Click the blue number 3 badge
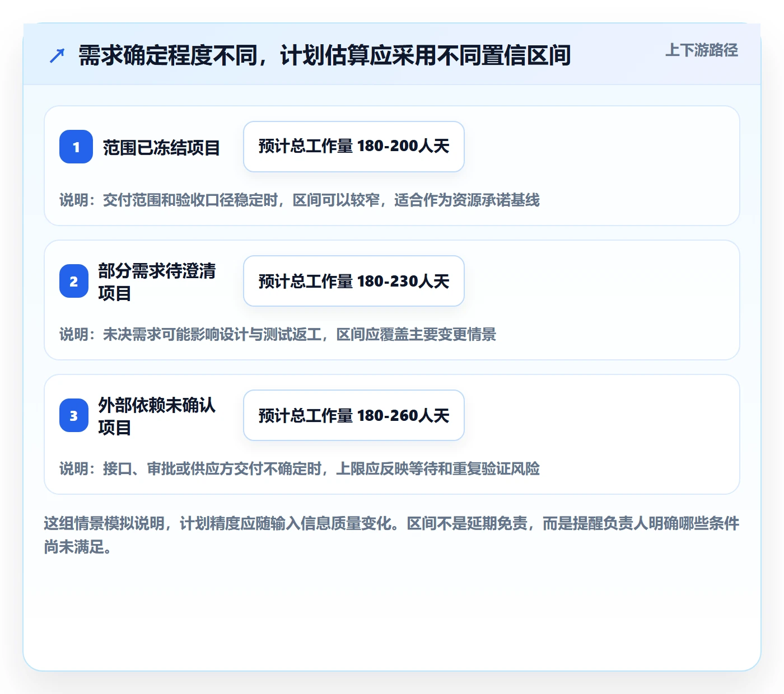 [74, 415]
